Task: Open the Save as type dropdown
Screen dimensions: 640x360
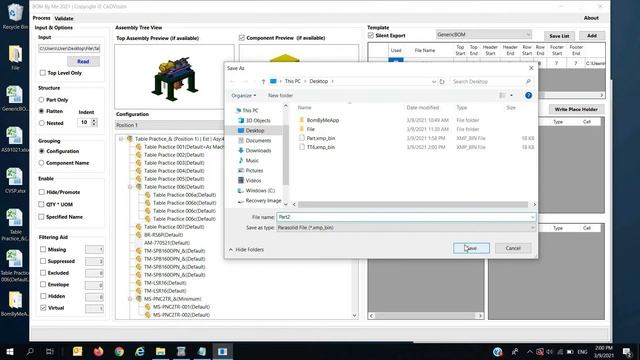Action: pyautogui.click(x=406, y=228)
